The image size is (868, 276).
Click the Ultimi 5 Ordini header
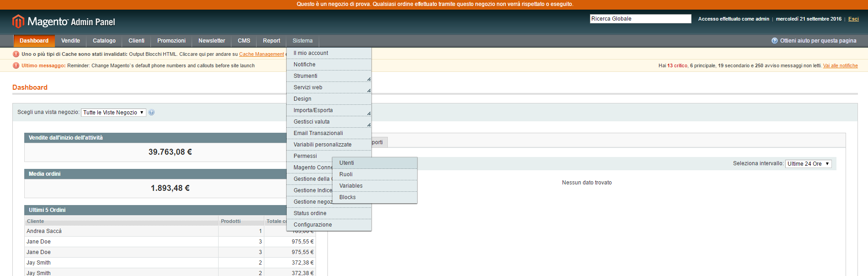click(x=155, y=210)
